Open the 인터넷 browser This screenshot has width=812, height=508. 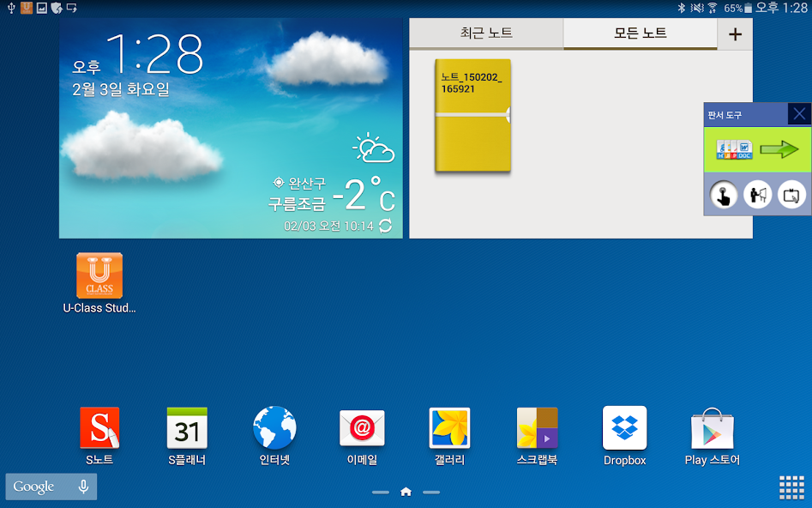(274, 428)
